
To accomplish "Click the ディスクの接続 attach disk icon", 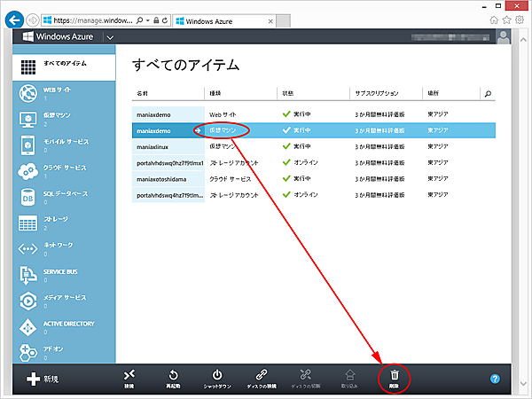I will point(262,376).
